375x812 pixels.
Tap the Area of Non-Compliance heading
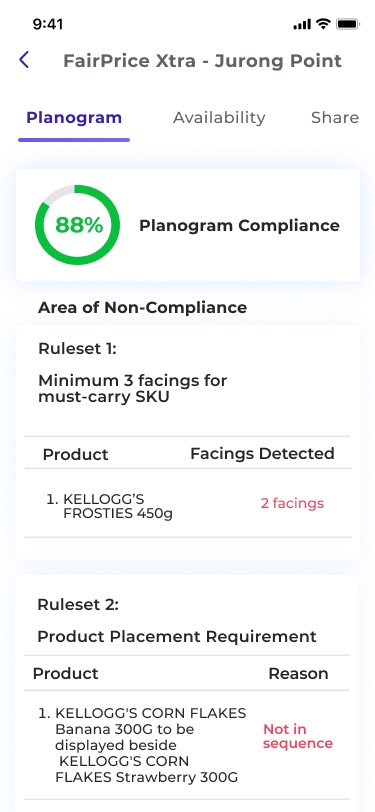point(142,308)
